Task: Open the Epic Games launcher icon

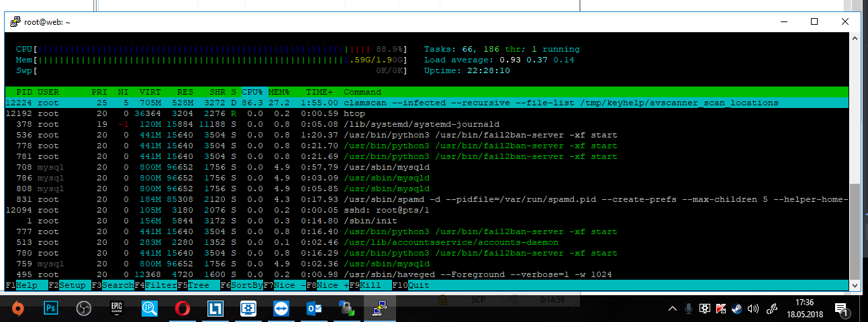Action: [x=117, y=309]
